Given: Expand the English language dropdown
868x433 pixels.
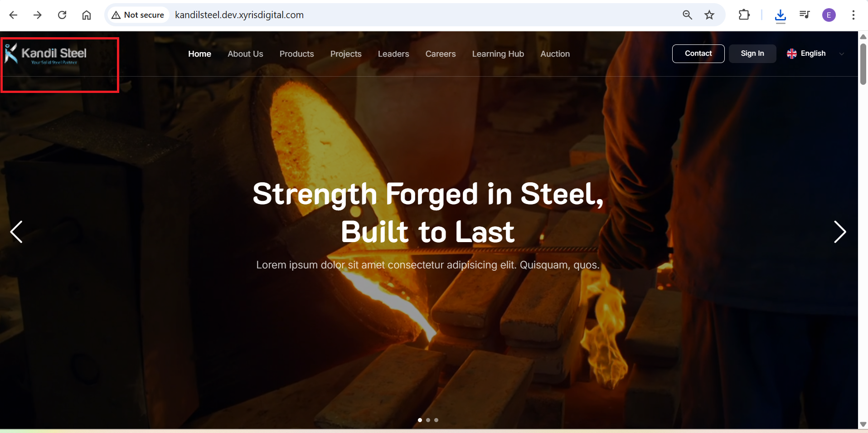Looking at the screenshot, I should point(816,54).
